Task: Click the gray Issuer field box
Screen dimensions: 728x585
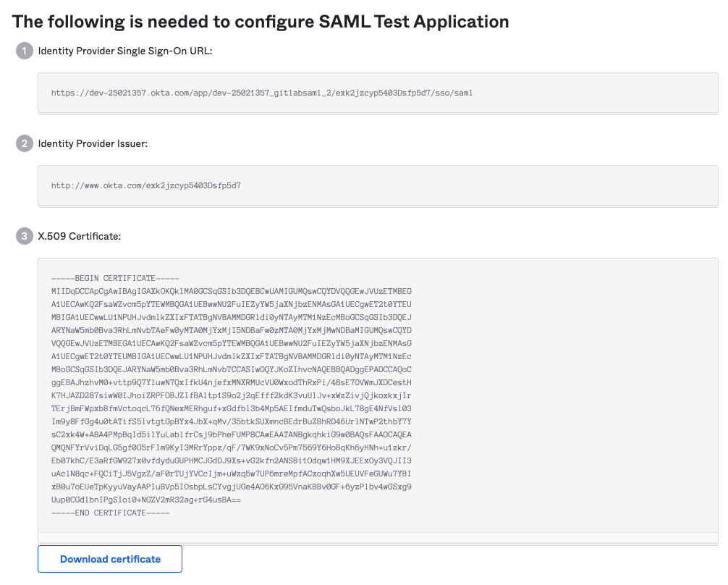Action: tap(377, 185)
